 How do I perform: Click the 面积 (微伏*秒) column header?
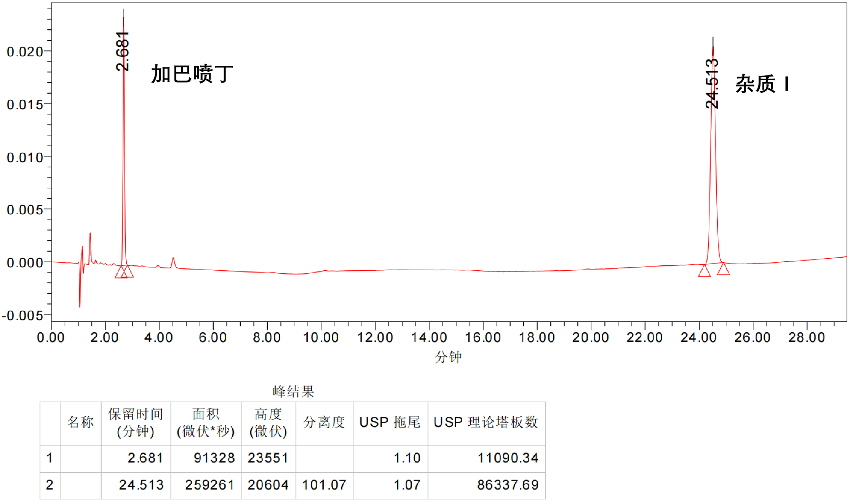tap(206, 423)
